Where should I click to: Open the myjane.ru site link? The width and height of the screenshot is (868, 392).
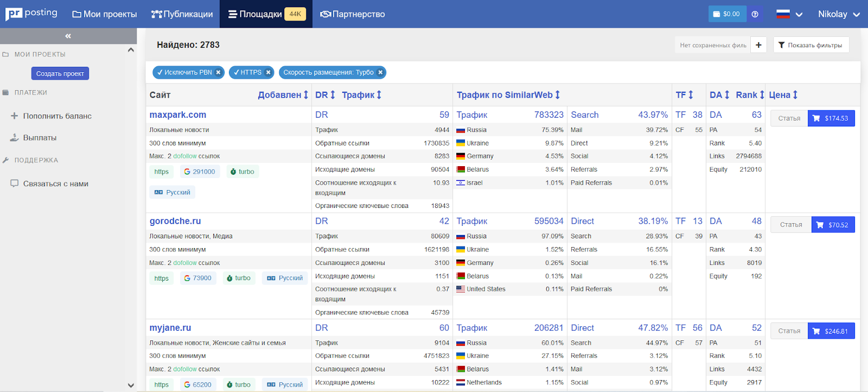click(170, 328)
